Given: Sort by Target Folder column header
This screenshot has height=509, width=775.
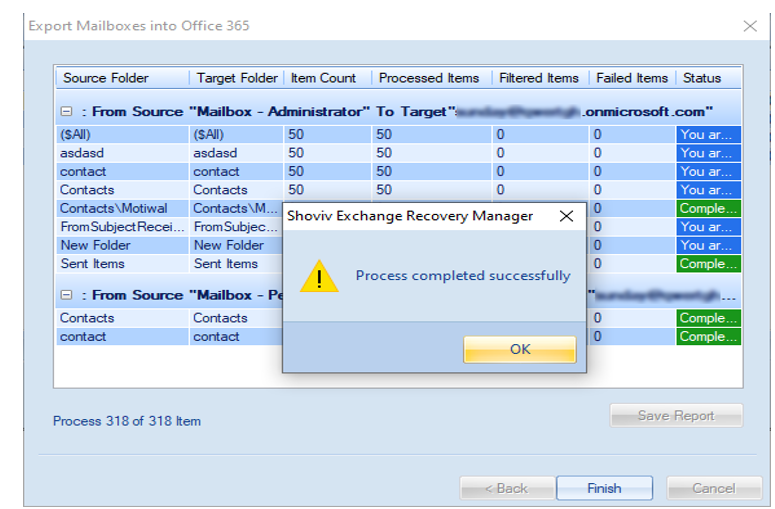Looking at the screenshot, I should (237, 78).
